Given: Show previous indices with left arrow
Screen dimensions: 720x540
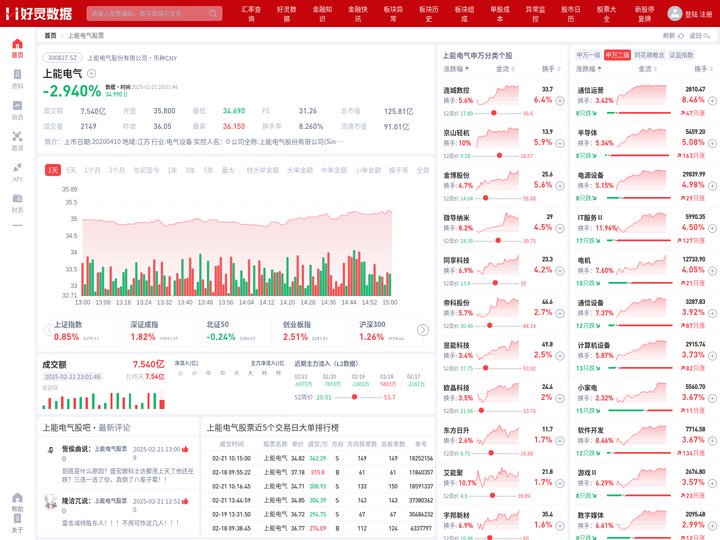Looking at the screenshot, I should pyautogui.click(x=47, y=330).
